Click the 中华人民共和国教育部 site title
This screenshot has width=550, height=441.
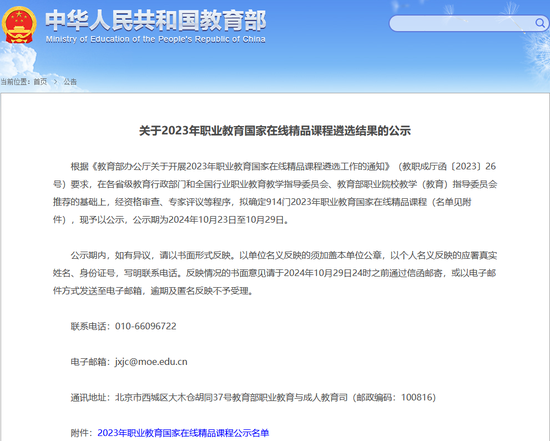156,20
